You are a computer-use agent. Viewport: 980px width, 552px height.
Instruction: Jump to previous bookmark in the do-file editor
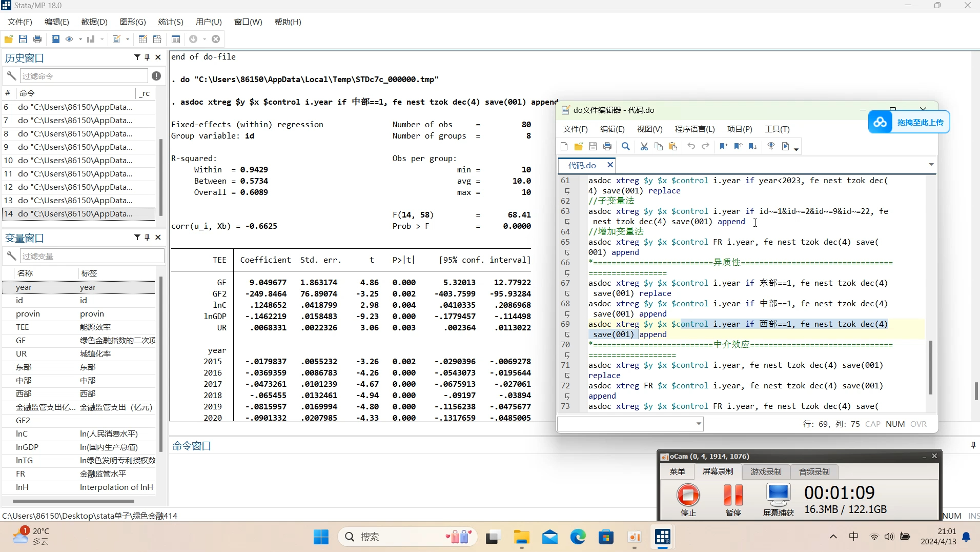click(x=738, y=146)
